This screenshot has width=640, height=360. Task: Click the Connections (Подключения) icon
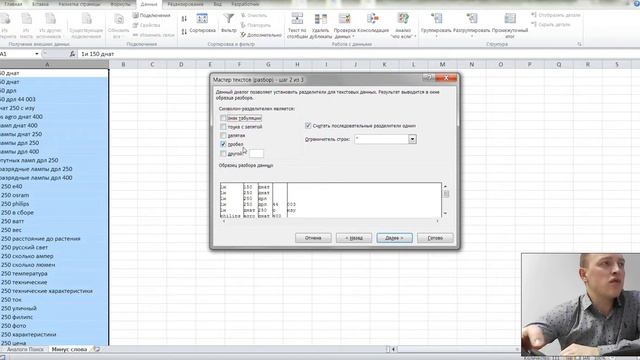click(136, 16)
